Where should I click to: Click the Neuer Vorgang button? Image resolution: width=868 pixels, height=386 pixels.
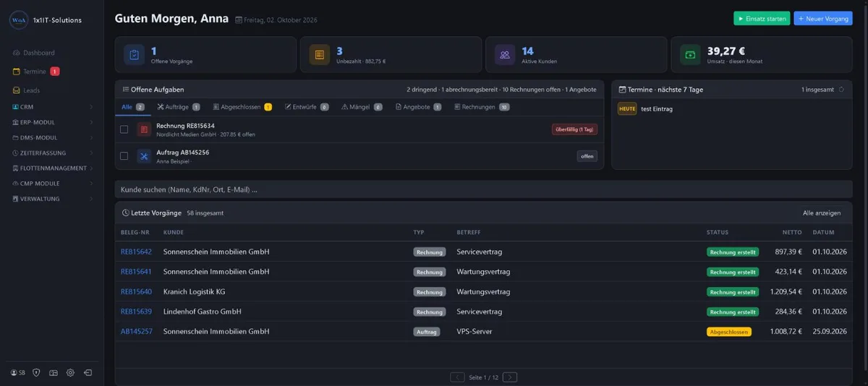[x=823, y=19]
